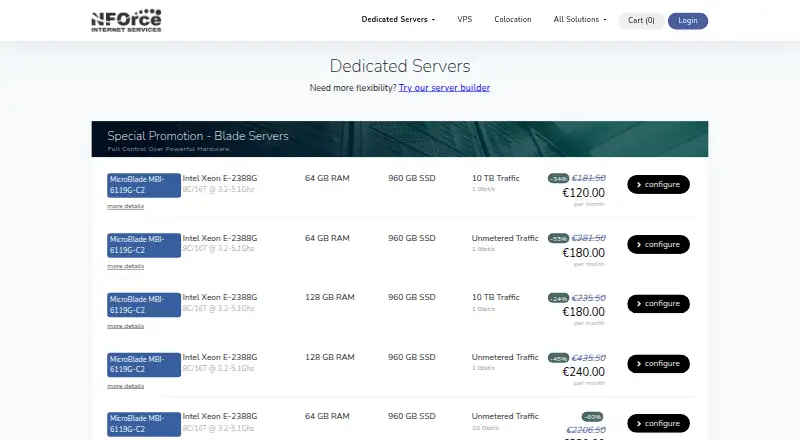The image size is (800, 440).
Task: Configure the 64 GB RAM unmetered €180.00 server
Action: click(658, 245)
